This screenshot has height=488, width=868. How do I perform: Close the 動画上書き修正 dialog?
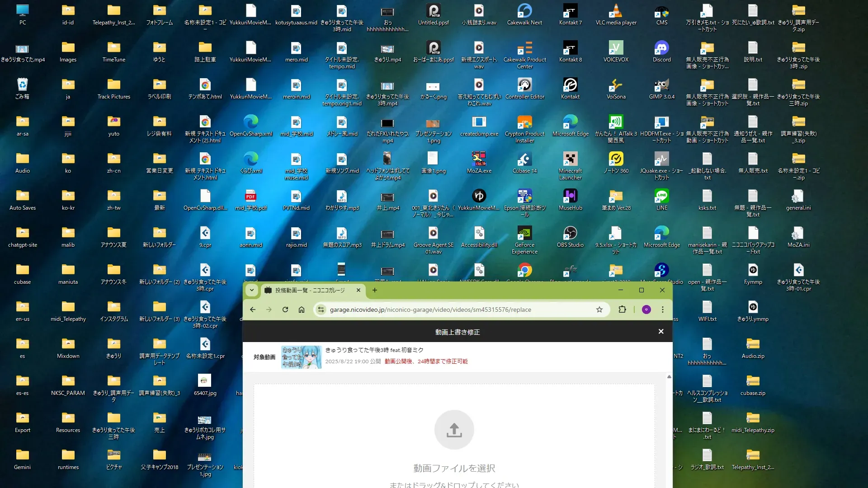[661, 331]
